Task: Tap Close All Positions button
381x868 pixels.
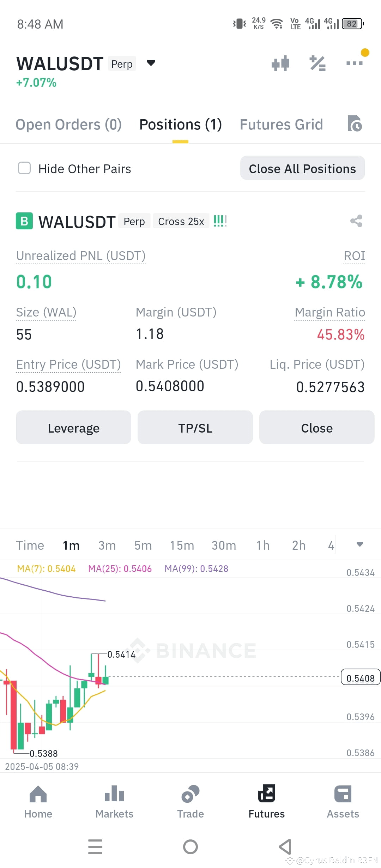Action: (x=302, y=168)
